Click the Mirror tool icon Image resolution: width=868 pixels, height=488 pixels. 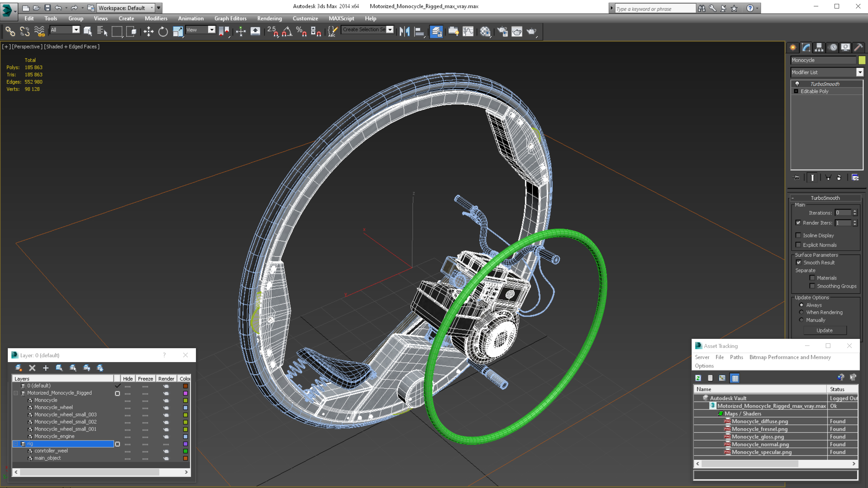click(404, 31)
